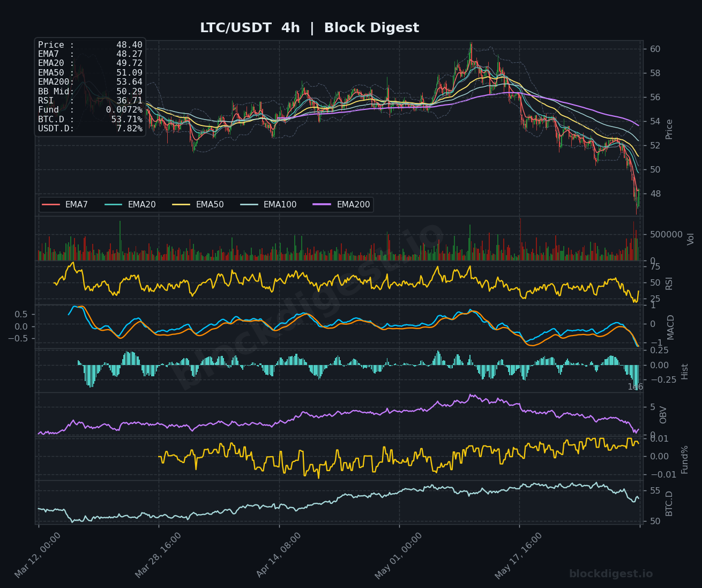Click the Price value 48.40 in info box
Viewport: 702px width, 588px height.
click(x=129, y=45)
